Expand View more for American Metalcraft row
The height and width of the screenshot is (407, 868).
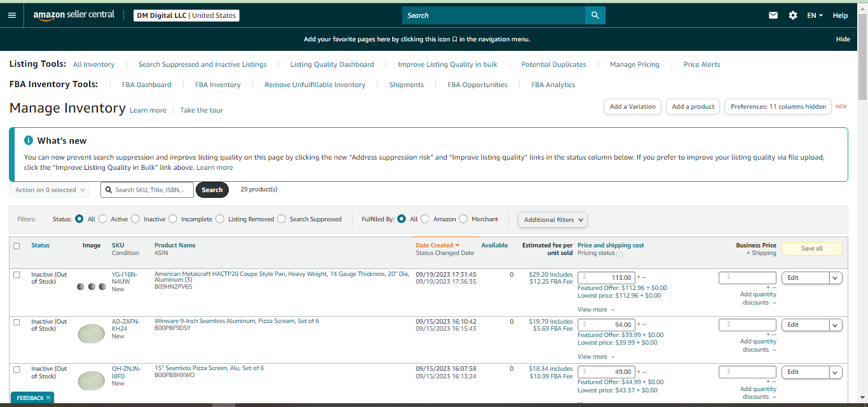tap(596, 310)
